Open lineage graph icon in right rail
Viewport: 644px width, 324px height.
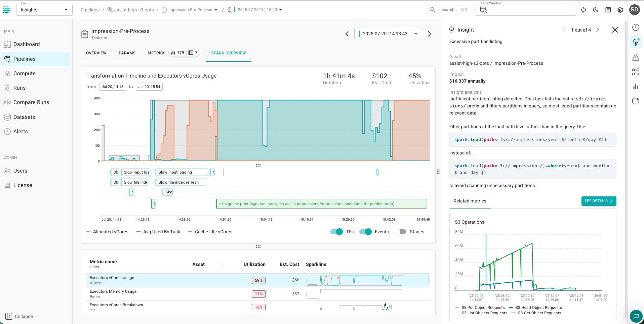tap(636, 72)
